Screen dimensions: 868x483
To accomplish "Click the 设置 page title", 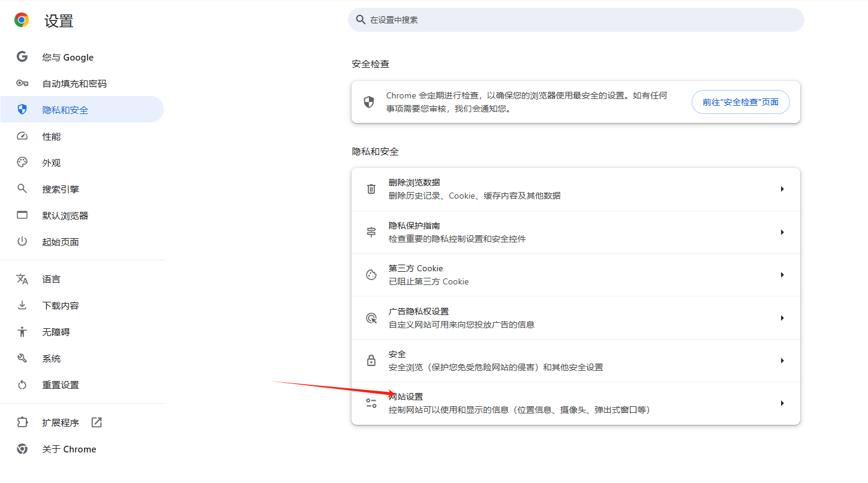I will coord(59,21).
